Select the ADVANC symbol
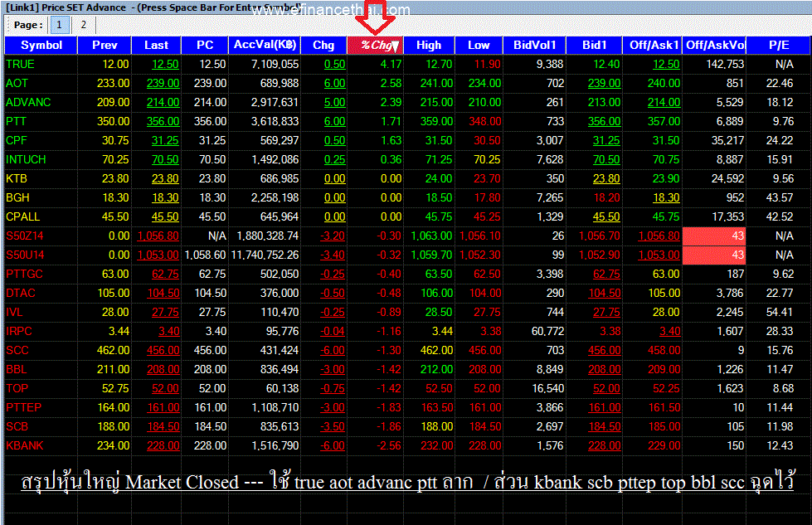This screenshot has height=525, width=812. [28, 103]
